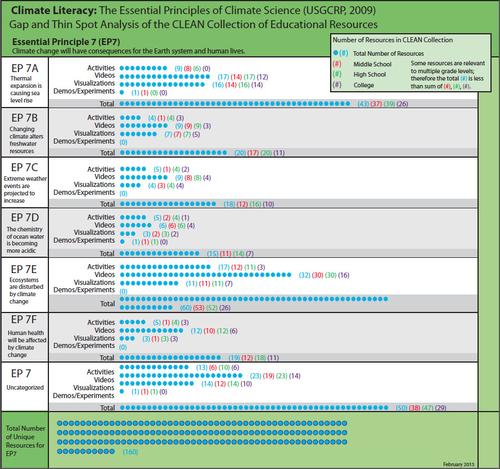Click the green High School legend marker
This screenshot has width=500, height=469.
pos(337,74)
